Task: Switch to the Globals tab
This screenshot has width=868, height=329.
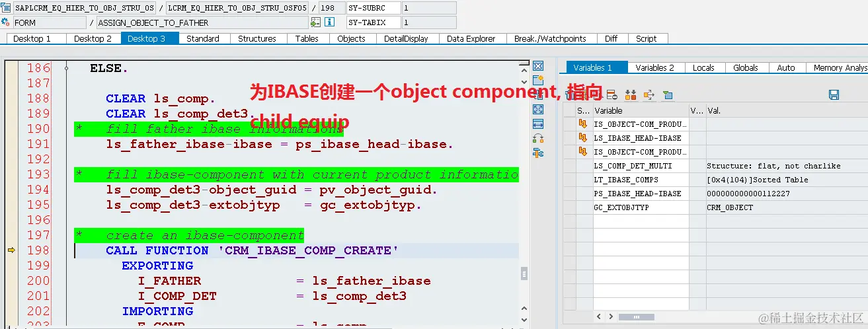Action: coord(746,67)
